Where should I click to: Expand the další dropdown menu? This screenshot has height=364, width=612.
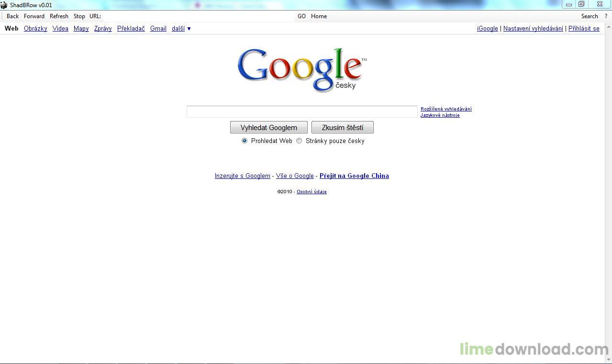click(181, 29)
